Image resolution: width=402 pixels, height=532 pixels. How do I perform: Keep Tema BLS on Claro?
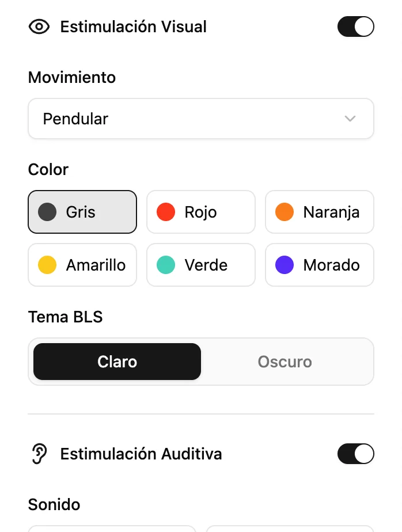[x=117, y=362]
